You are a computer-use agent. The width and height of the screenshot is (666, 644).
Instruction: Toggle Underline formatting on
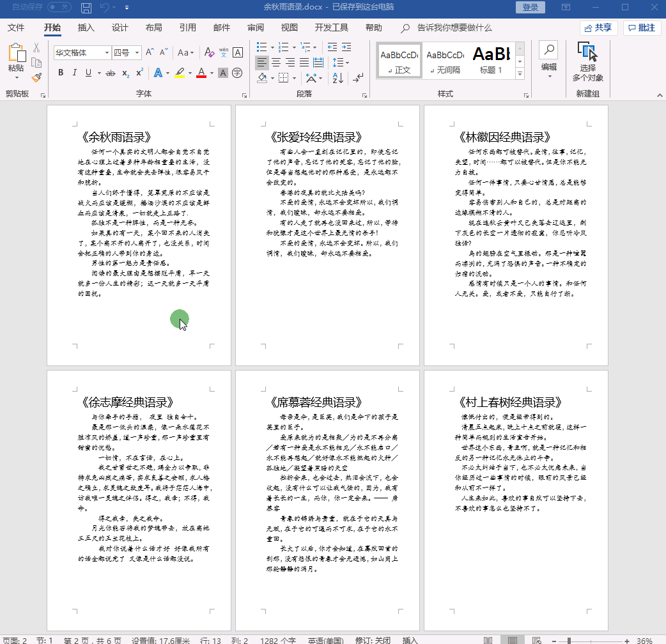pos(88,73)
